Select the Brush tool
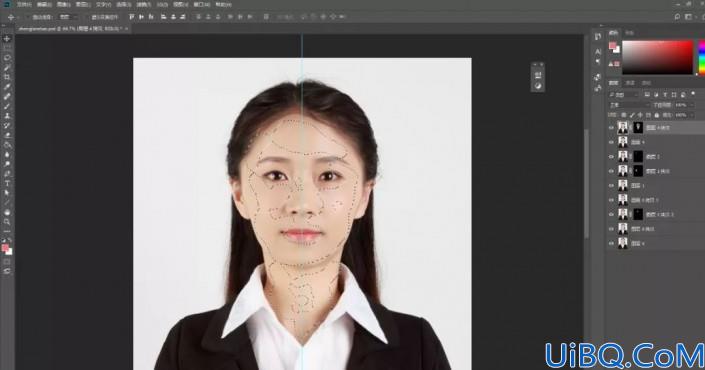 coord(7,106)
